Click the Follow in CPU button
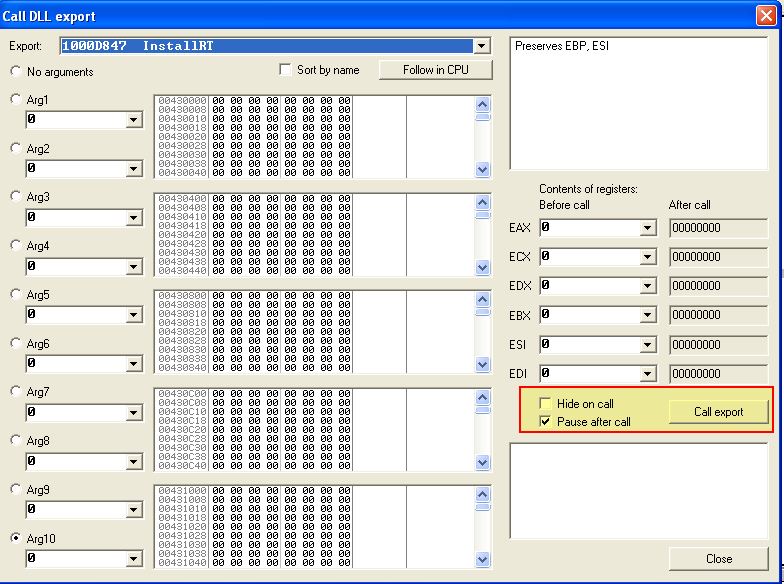The height and width of the screenshot is (584, 784). pos(435,70)
